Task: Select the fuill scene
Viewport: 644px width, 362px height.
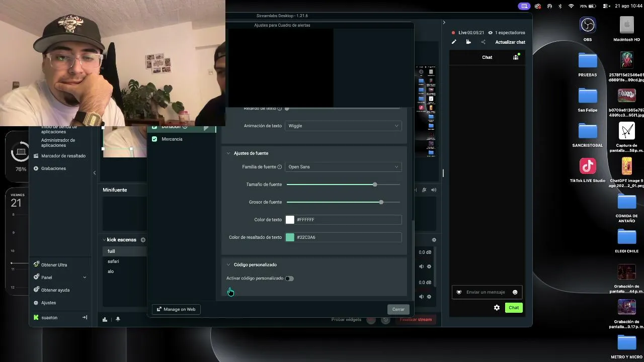Action: [x=111, y=251]
